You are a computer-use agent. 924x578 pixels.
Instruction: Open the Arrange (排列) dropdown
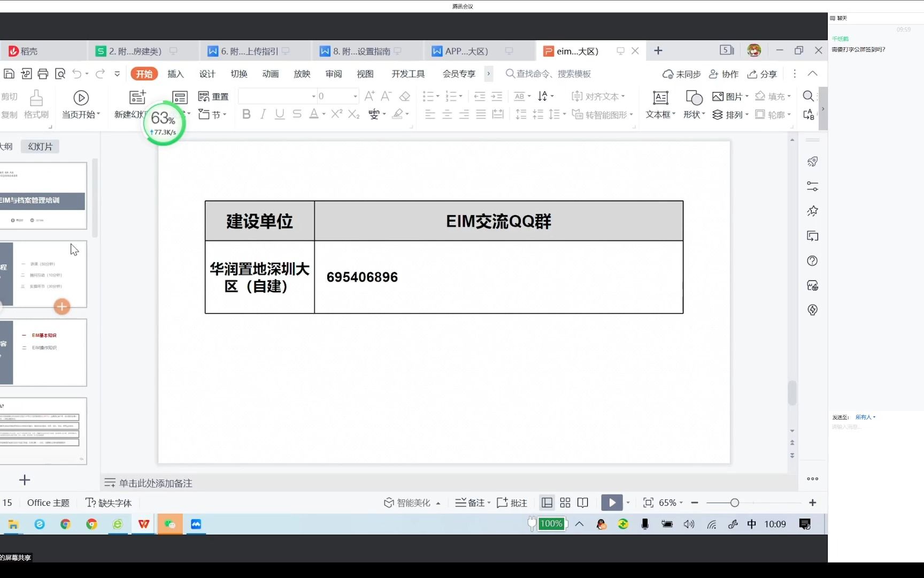(730, 115)
